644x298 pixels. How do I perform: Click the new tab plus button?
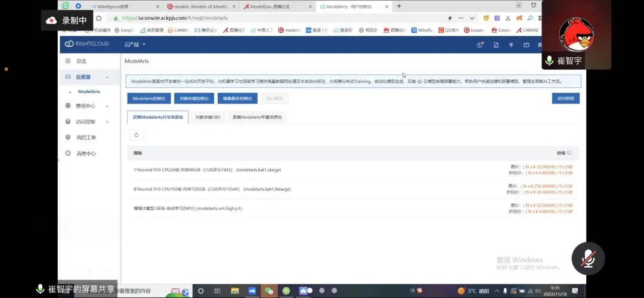coord(399,7)
